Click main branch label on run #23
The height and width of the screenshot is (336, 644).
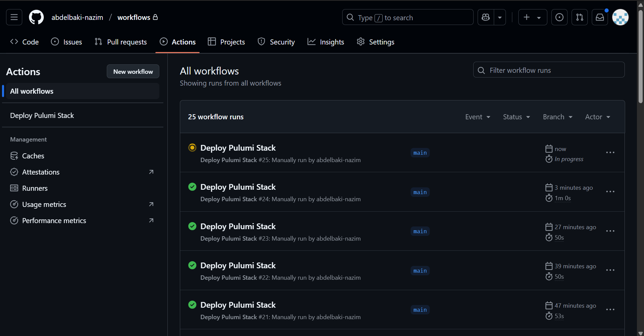point(420,231)
